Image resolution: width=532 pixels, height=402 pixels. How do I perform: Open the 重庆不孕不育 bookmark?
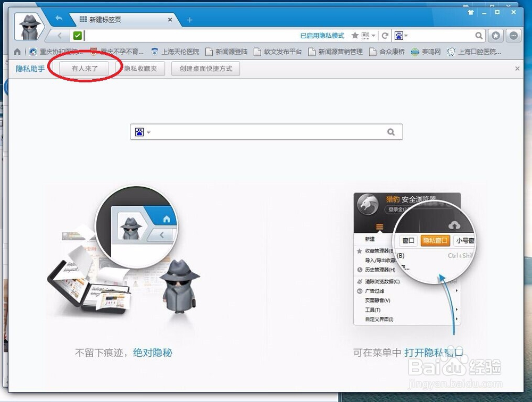coord(117,52)
